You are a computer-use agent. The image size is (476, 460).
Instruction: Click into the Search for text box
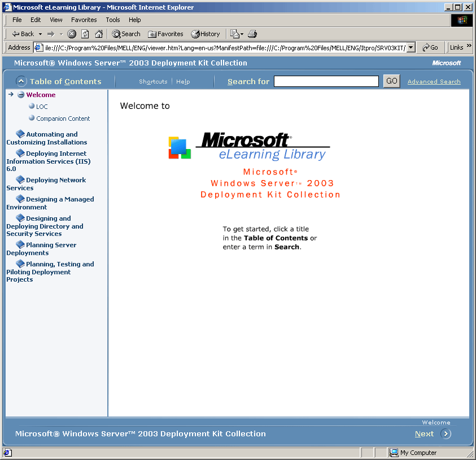(x=326, y=81)
